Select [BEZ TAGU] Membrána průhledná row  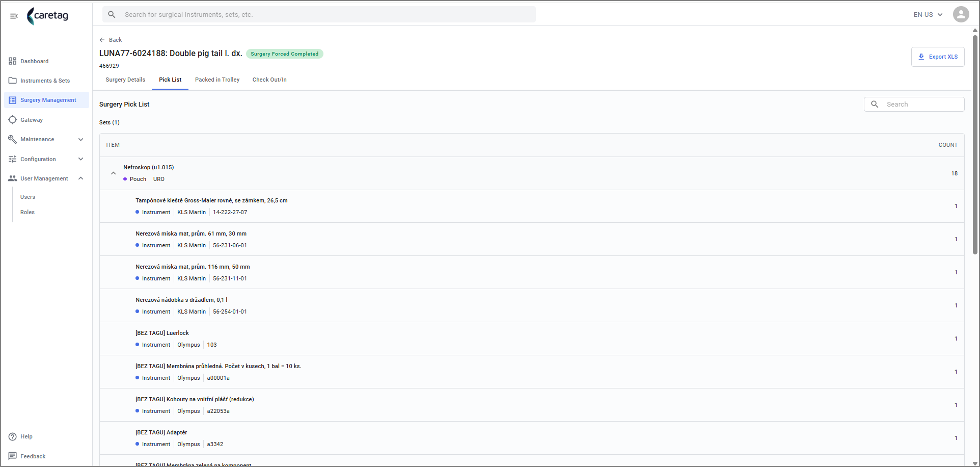pos(532,372)
